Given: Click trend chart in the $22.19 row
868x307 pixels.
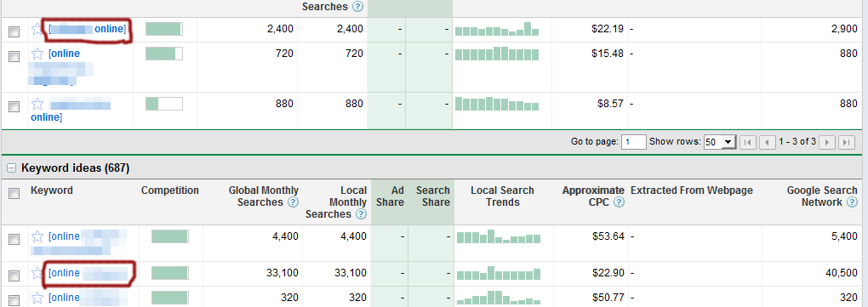Looking at the screenshot, I should (x=497, y=29).
